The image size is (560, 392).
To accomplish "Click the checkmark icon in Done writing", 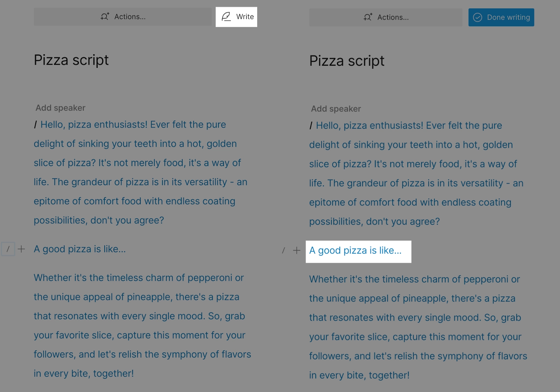I will coord(477,17).
